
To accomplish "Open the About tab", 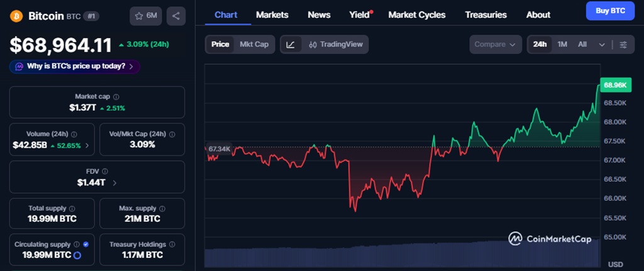I will pos(538,15).
